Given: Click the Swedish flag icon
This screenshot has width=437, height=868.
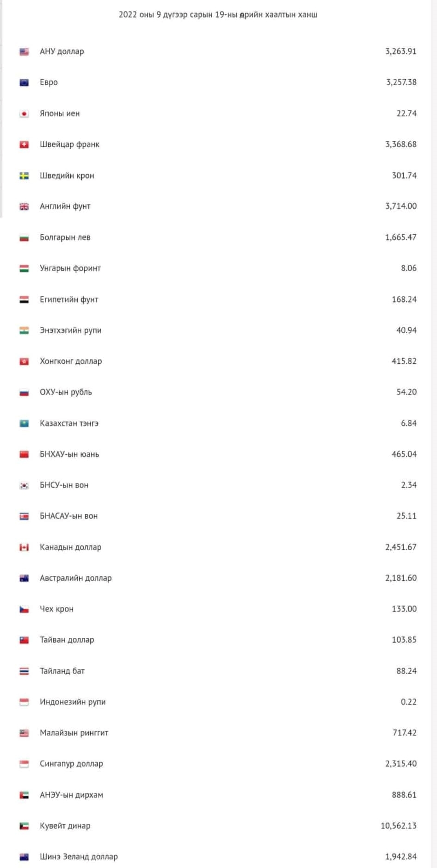Looking at the screenshot, I should point(24,176).
